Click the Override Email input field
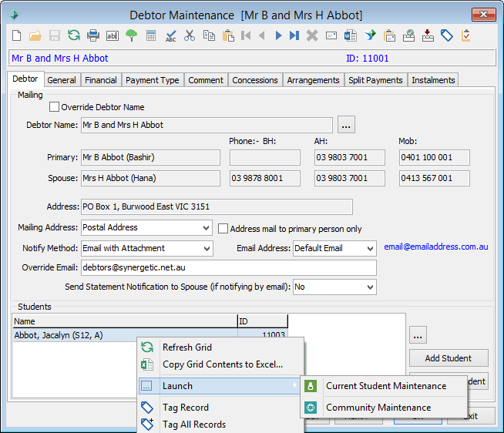Viewport: 504px width, 433px height. pos(229,267)
